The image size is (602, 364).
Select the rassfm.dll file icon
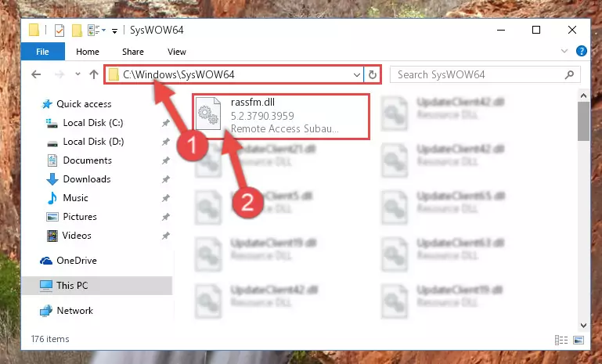208,114
